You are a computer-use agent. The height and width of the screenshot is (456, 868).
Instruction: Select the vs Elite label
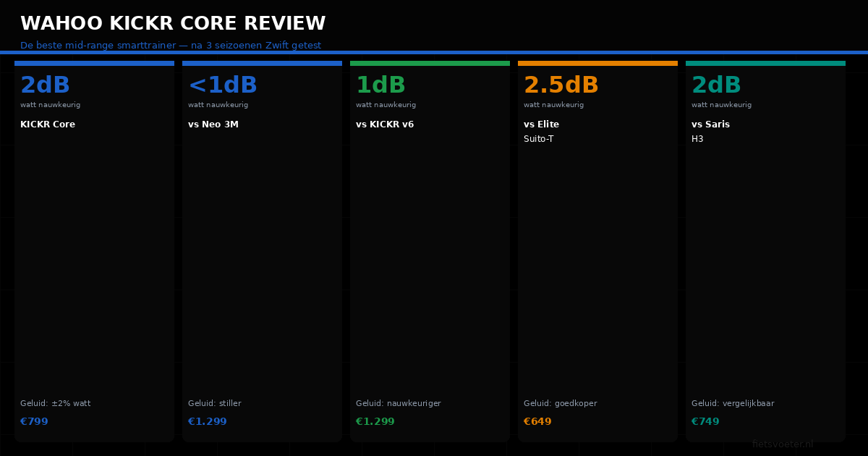pyautogui.click(x=541, y=124)
